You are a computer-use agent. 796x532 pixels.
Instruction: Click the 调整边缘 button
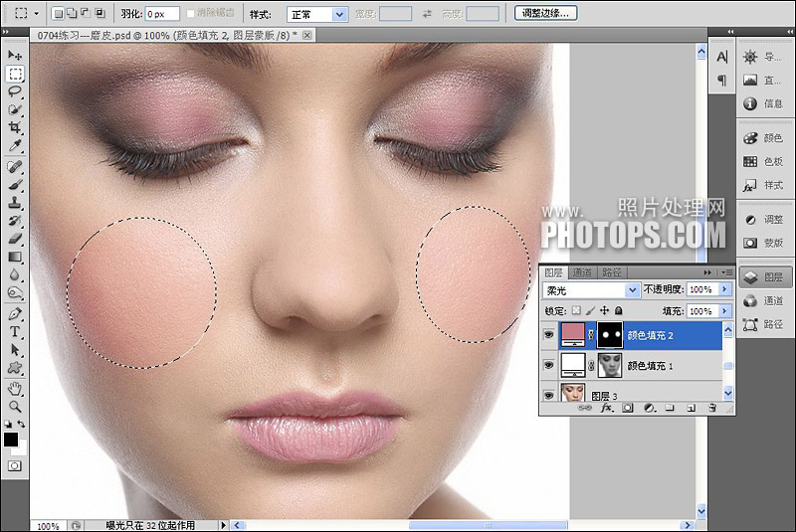[x=545, y=13]
